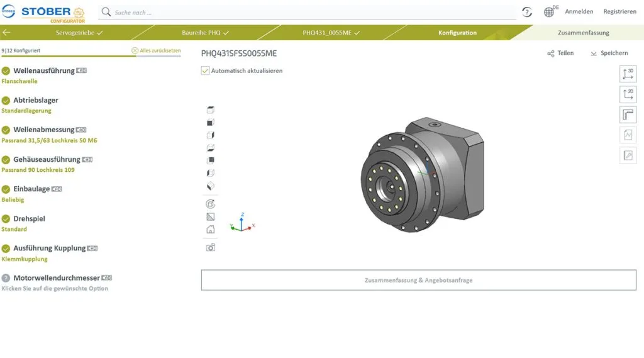Click the Standardlagerung value text

click(x=26, y=111)
